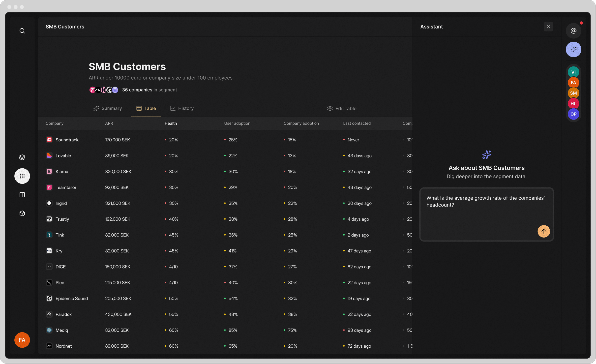Close the Assistant panel
The width and height of the screenshot is (596, 364).
pyautogui.click(x=548, y=27)
